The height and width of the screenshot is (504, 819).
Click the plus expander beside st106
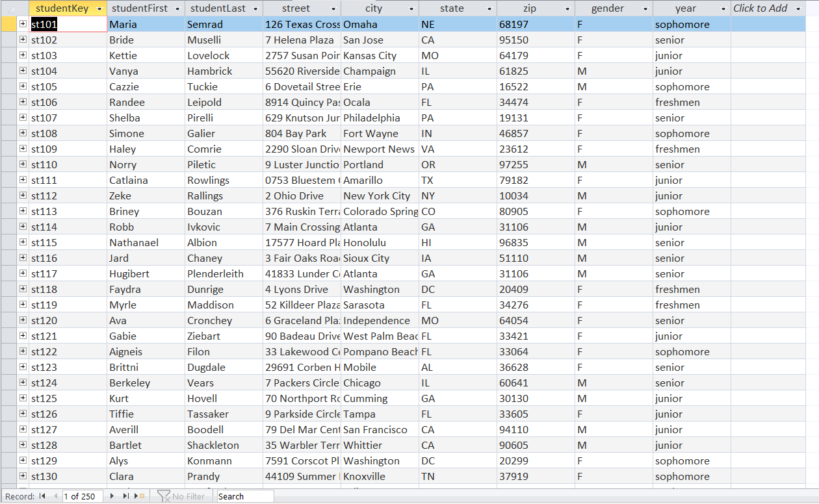coord(22,102)
